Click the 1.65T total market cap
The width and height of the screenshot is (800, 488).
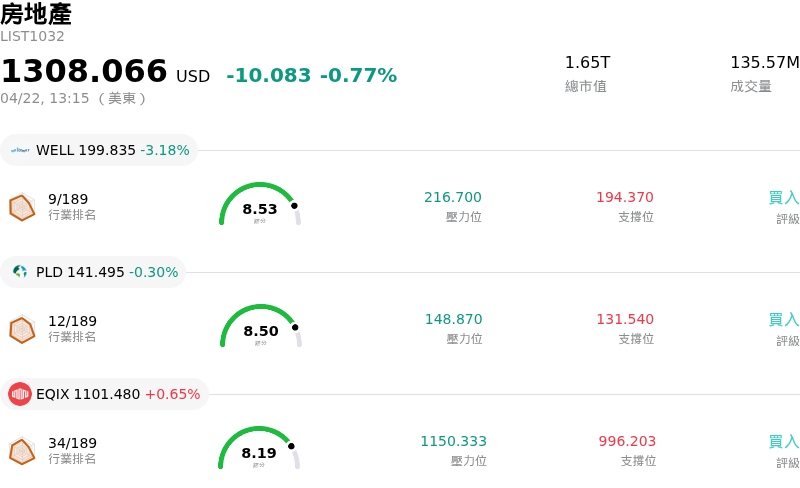pyautogui.click(x=587, y=63)
